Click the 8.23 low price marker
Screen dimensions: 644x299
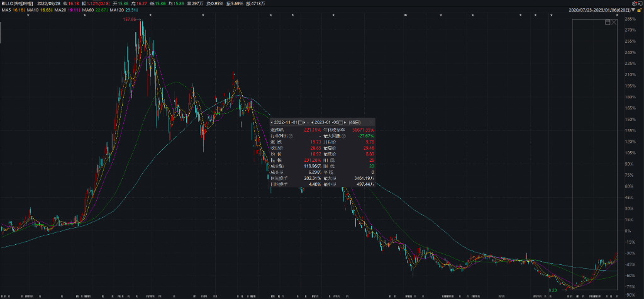click(552, 290)
